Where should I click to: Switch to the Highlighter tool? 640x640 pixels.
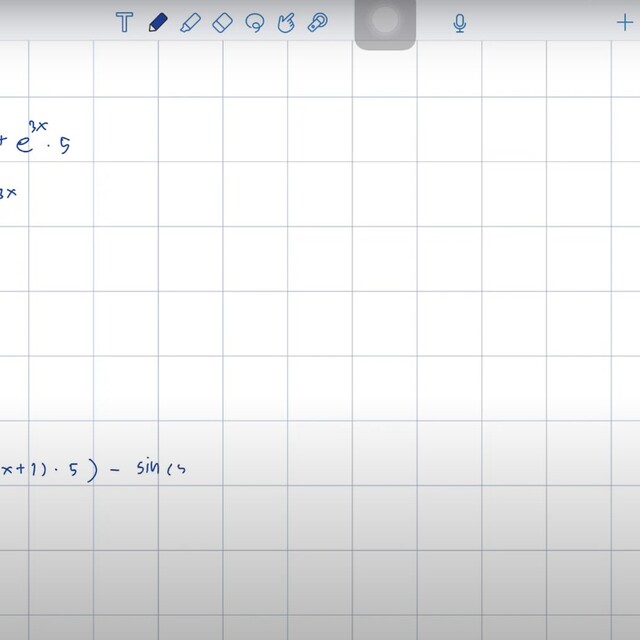tap(190, 23)
